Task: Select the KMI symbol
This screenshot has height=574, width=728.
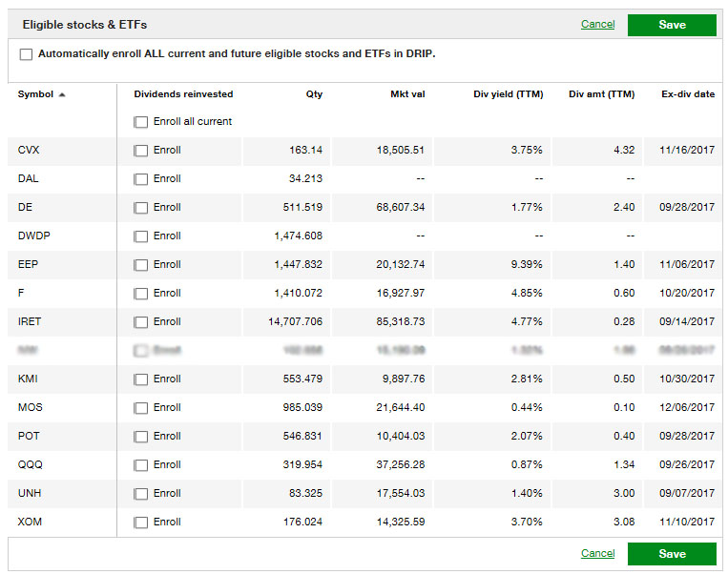Action: (28, 379)
